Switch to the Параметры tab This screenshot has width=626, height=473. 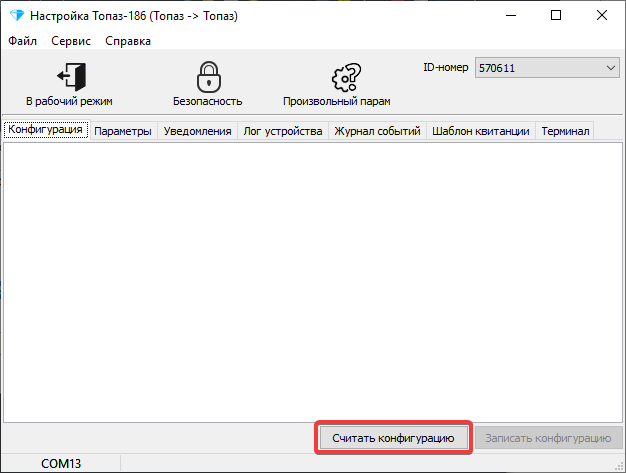[123, 131]
